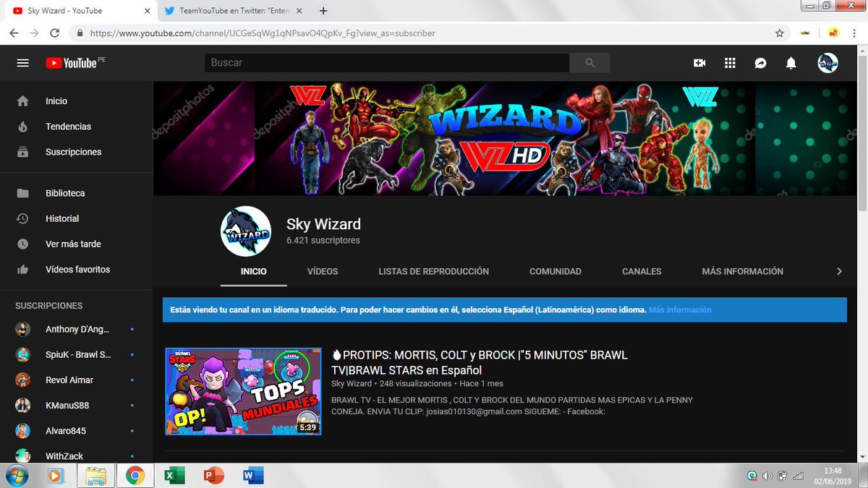Expand more channel tabs with right chevron
This screenshot has width=868, height=488.
839,271
